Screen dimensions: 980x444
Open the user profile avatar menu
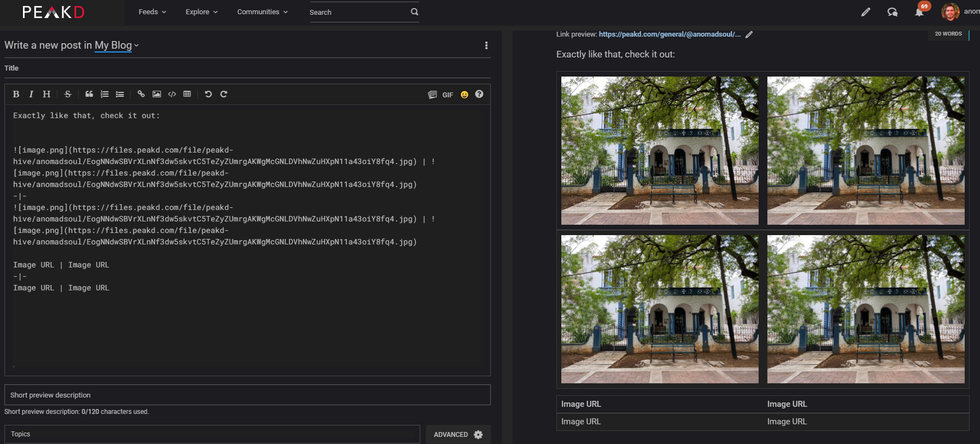pos(950,11)
